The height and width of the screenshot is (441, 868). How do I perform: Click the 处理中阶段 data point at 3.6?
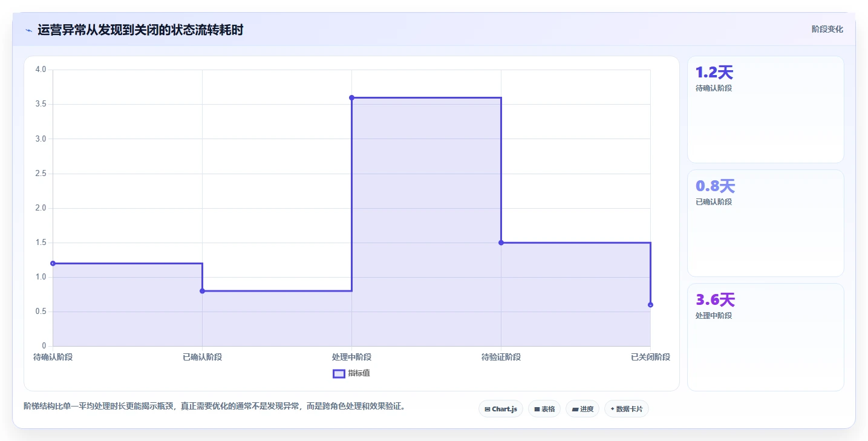click(x=351, y=97)
